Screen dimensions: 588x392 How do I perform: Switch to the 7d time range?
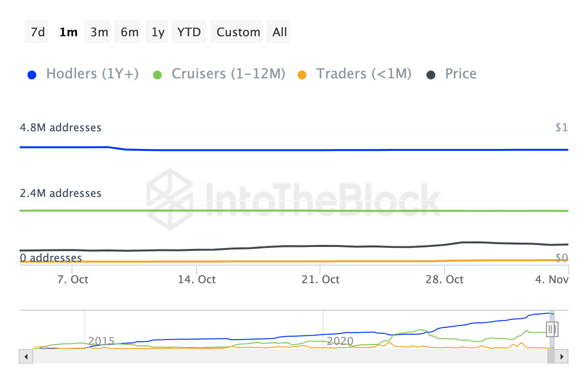coord(36,31)
